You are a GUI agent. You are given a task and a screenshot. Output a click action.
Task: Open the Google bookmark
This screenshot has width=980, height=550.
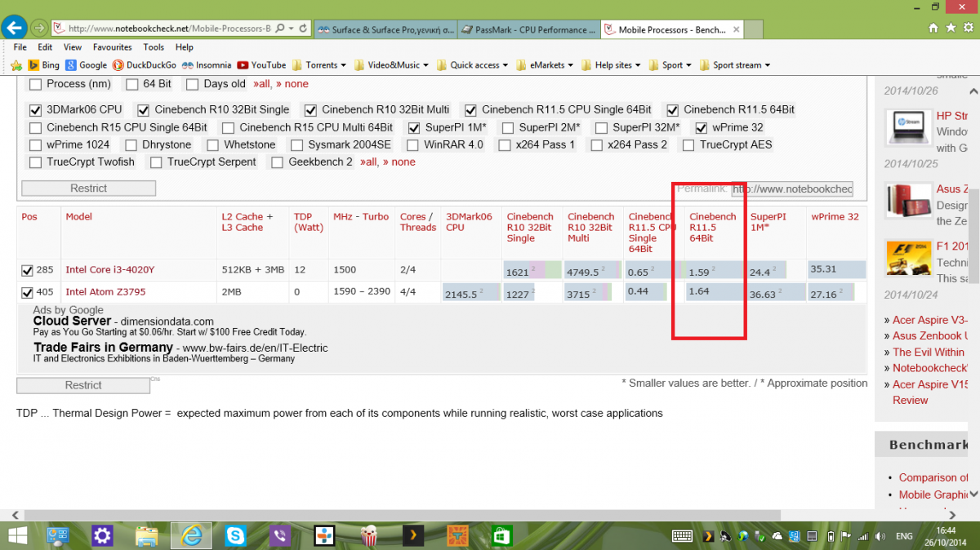coord(87,65)
